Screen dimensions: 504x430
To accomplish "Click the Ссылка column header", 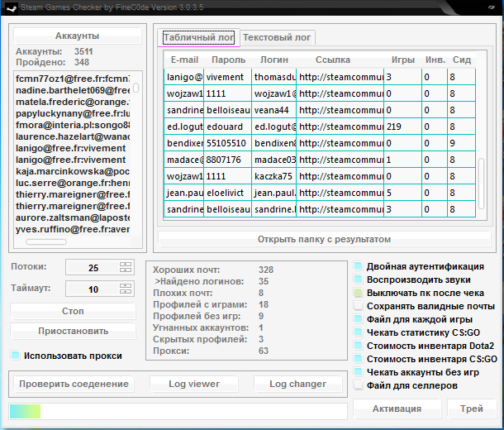I will (x=333, y=60).
